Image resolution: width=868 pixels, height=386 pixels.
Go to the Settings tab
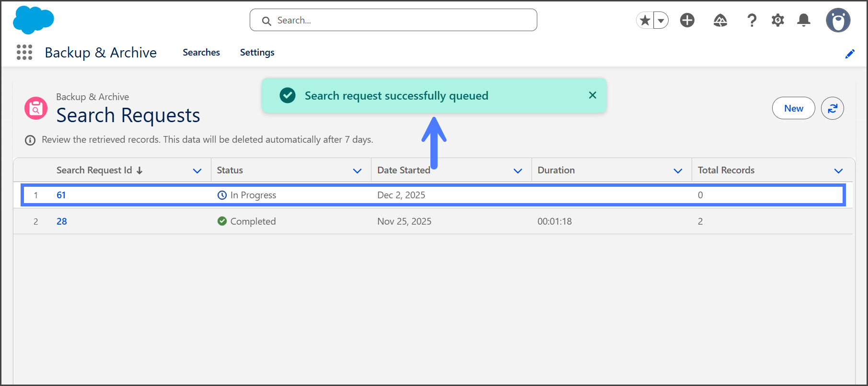[257, 52]
